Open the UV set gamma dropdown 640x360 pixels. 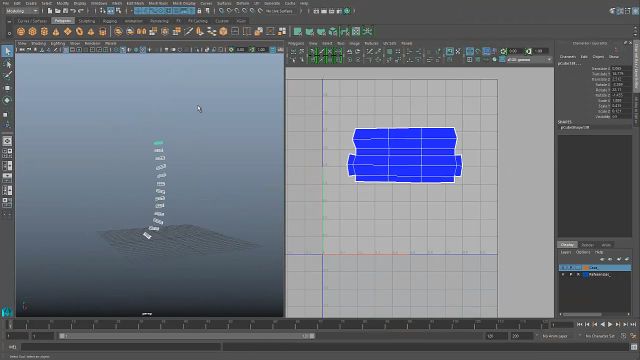pyautogui.click(x=529, y=60)
